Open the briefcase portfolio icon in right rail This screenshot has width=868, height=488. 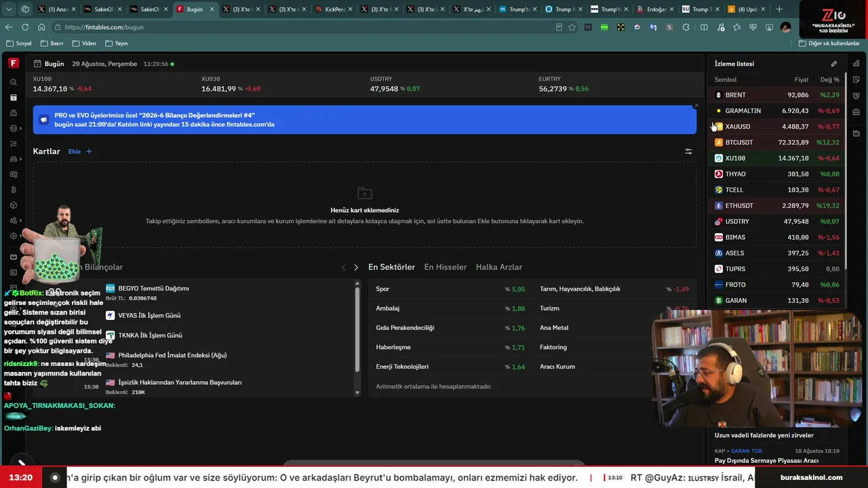click(856, 113)
